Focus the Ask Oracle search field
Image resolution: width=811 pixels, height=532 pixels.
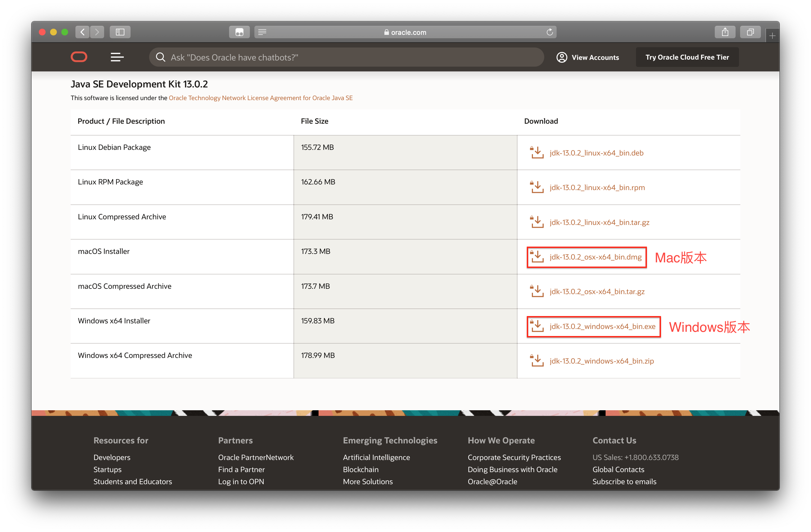point(346,57)
